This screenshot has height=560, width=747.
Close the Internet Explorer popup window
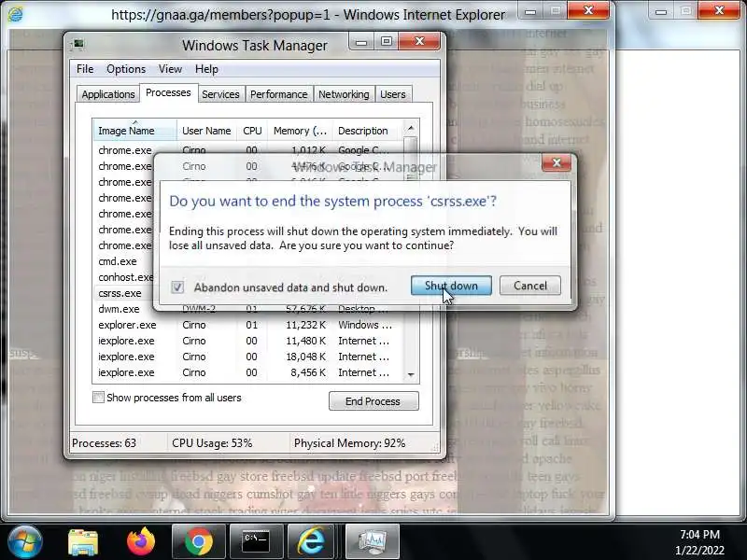coord(588,10)
